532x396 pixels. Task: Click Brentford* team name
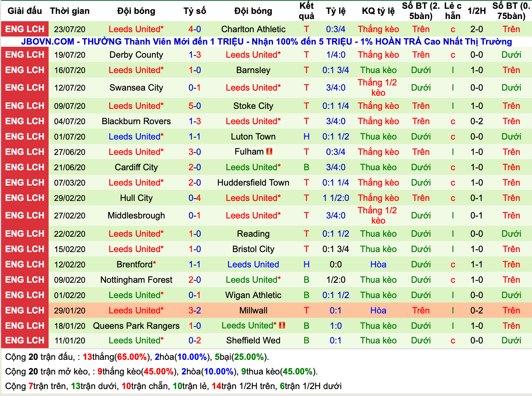pyautogui.click(x=136, y=264)
